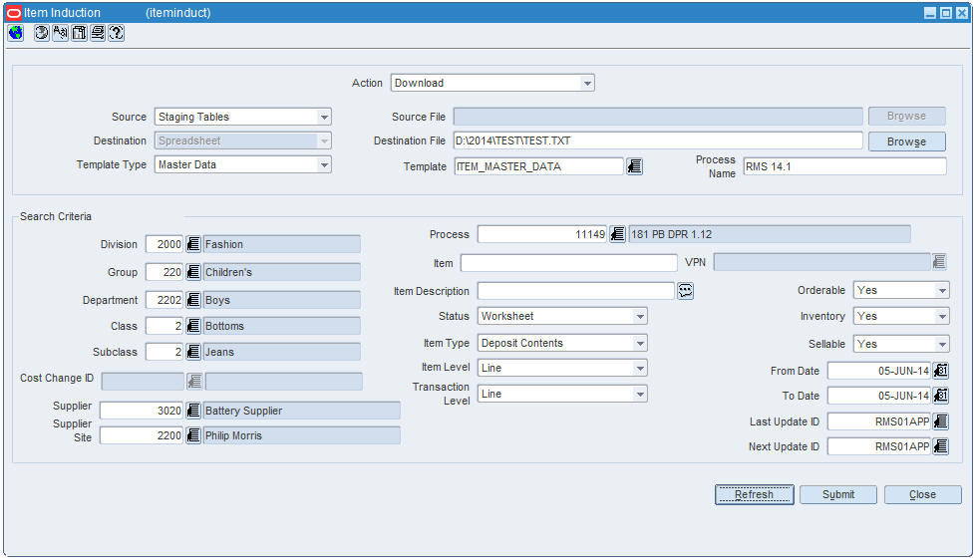
Task: Open the Division list of values icon
Action: (193, 244)
